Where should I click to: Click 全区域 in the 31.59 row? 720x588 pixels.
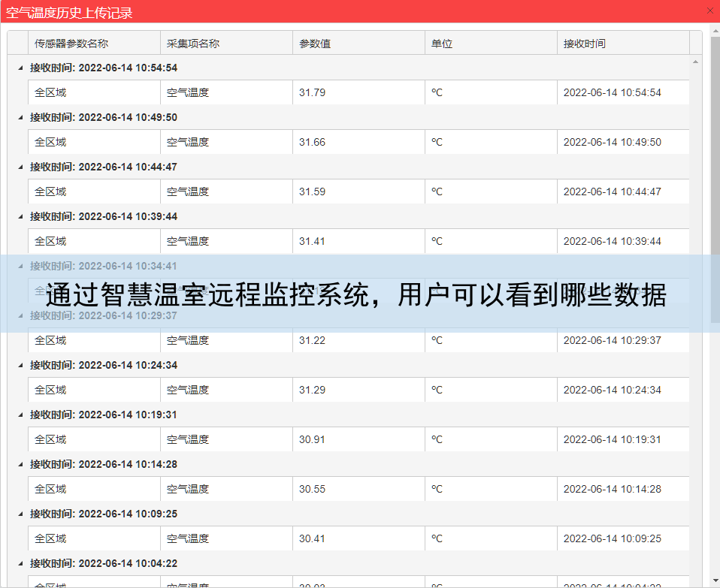click(50, 191)
